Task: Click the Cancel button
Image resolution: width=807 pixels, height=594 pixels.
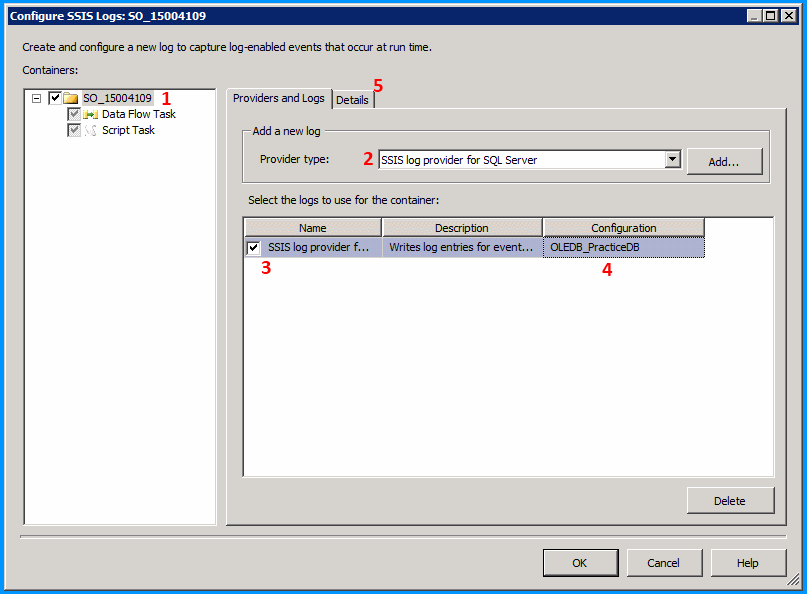Action: tap(664, 563)
